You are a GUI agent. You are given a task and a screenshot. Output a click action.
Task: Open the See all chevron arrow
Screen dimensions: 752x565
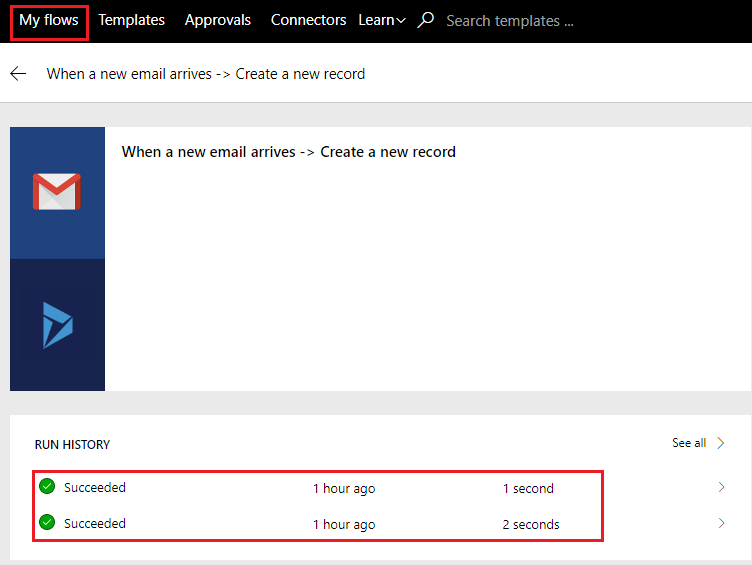pos(720,443)
